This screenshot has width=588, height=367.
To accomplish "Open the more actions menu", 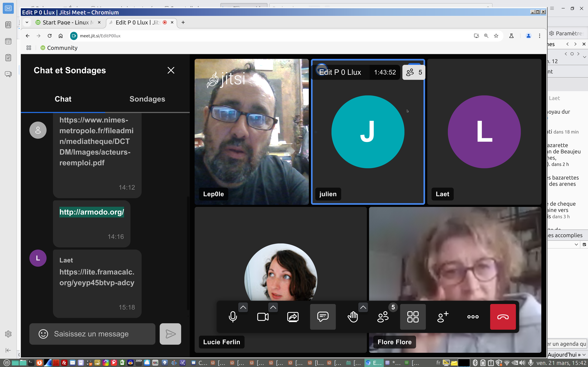I will tap(473, 317).
